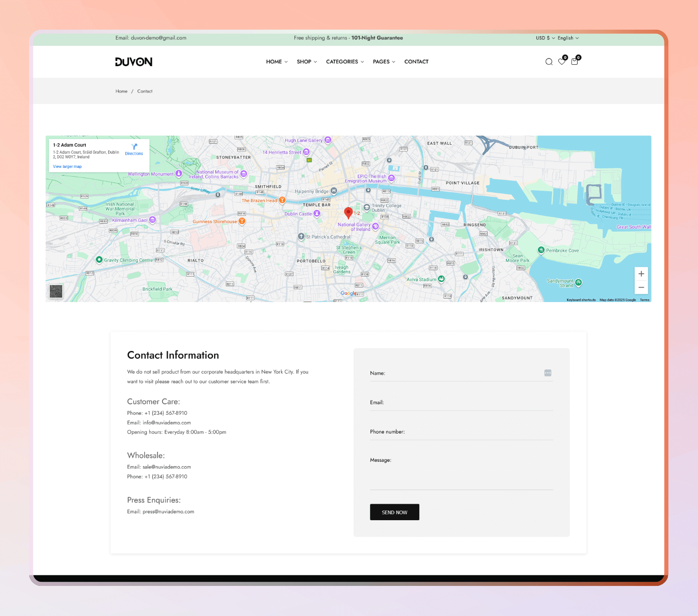Click the Dublin Castle map marker
698x616 pixels.
pos(317,214)
